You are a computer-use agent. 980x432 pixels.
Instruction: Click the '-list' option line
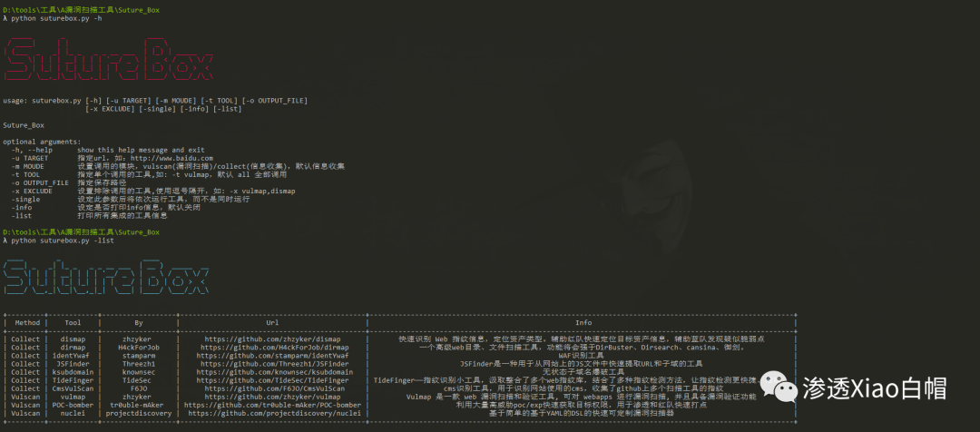coord(89,215)
